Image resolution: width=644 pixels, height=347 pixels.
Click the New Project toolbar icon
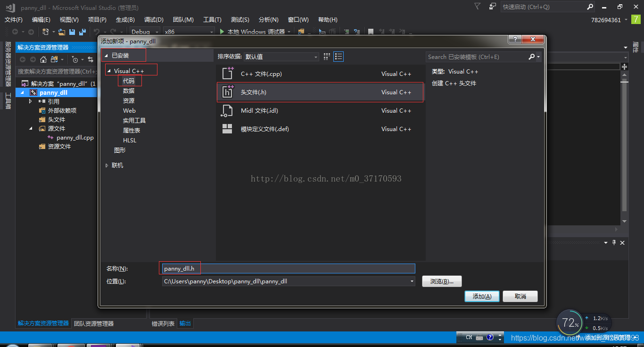pyautogui.click(x=45, y=32)
